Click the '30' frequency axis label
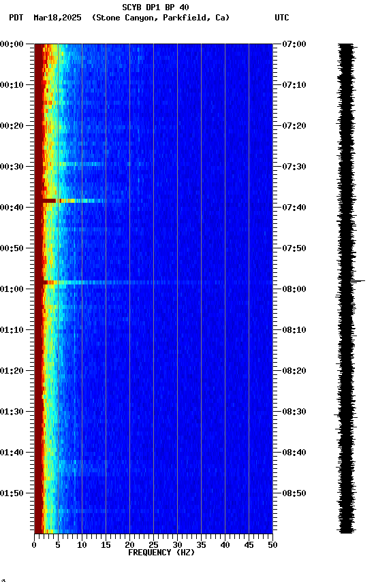376x588 pixels. coord(177,545)
